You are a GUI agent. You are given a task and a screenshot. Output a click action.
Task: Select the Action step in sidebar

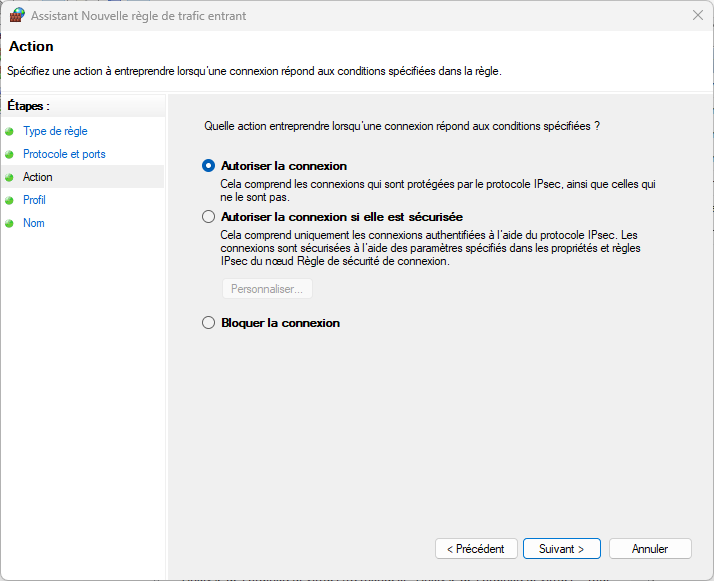(38, 177)
